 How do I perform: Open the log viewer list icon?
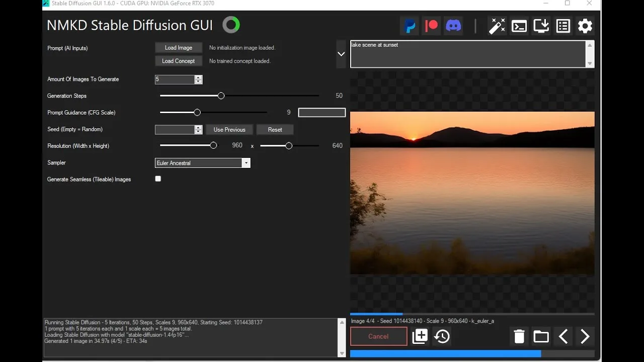click(x=563, y=26)
